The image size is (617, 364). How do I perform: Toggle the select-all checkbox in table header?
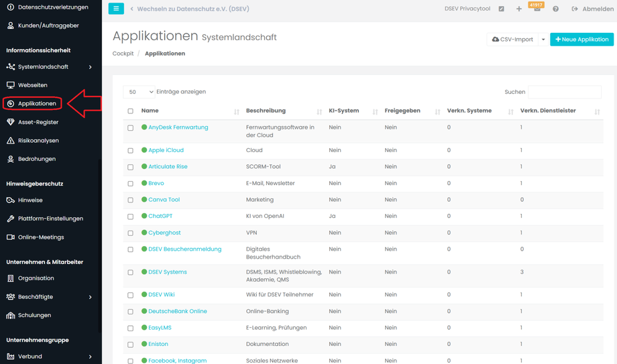131,111
